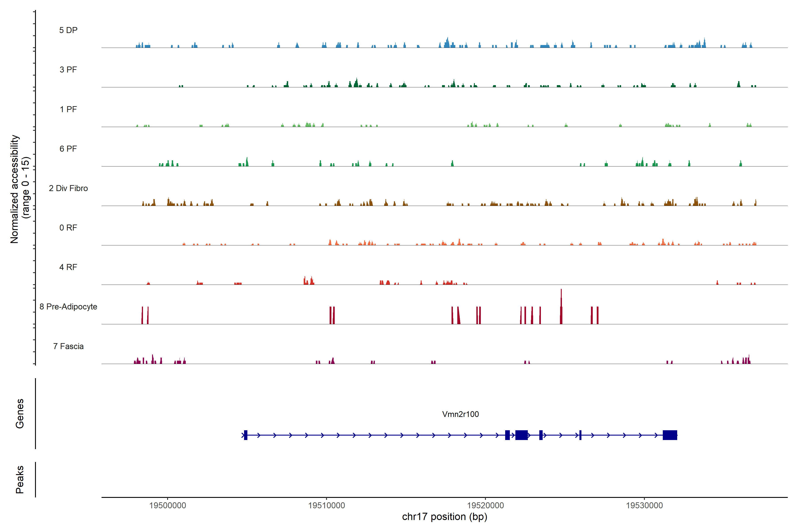The image size is (798, 532).
Task: Click the 3 PF track label
Action: pyautogui.click(x=68, y=70)
